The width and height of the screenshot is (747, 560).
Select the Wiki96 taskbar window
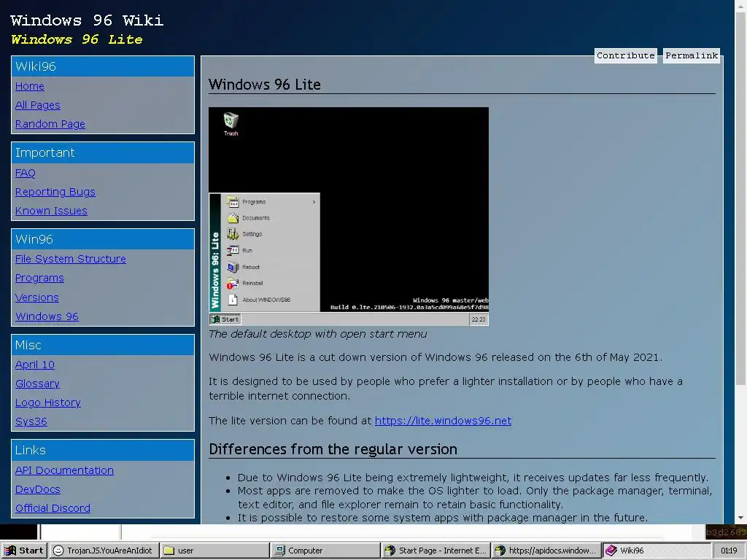657,551
